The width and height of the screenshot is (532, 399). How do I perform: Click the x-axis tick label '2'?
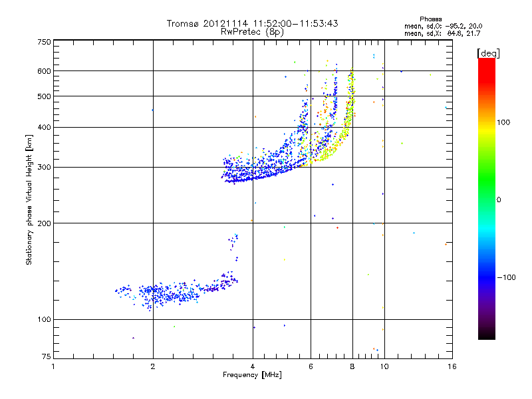coord(153,366)
